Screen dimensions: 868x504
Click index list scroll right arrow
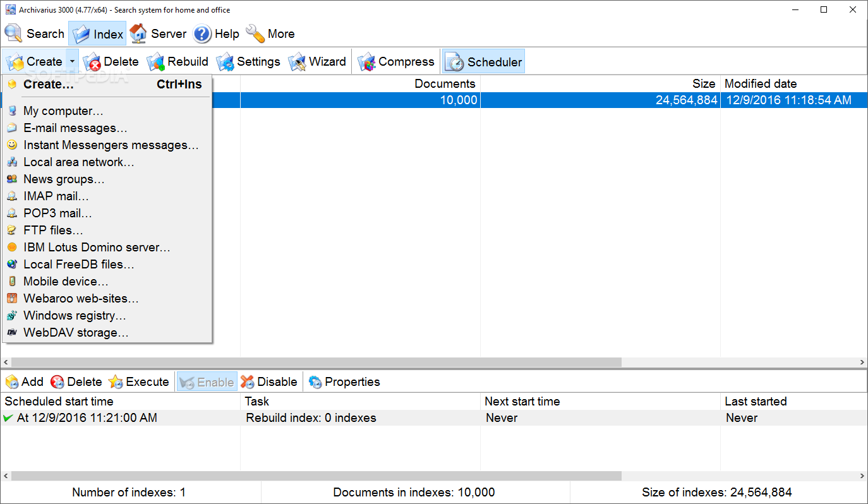click(x=862, y=363)
